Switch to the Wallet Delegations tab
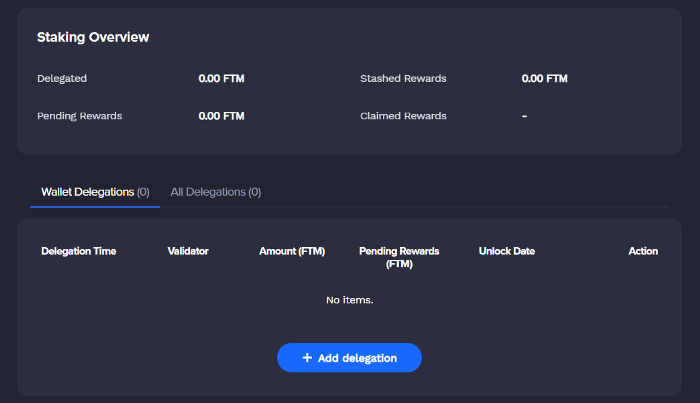Screen dimensions: 700x403 point(95,192)
